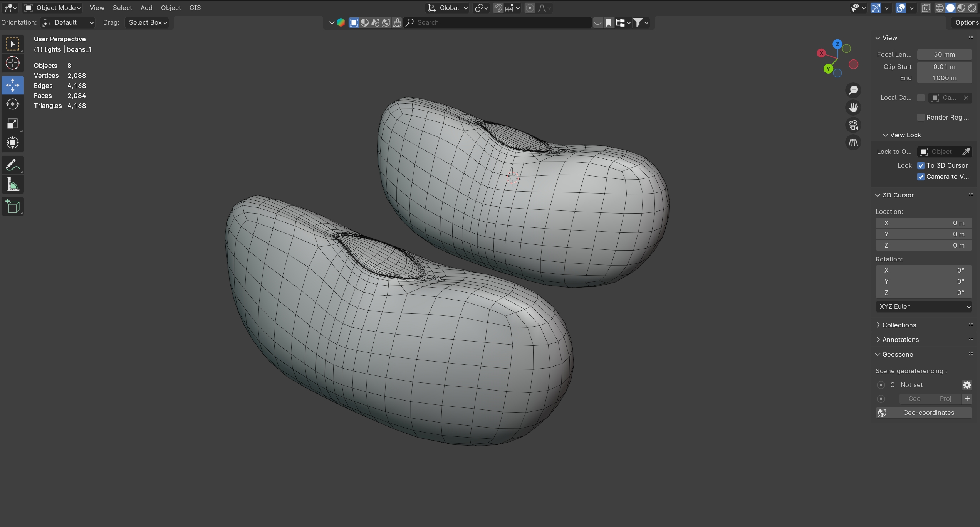
Task: Click the pan view hand icon
Action: click(853, 108)
